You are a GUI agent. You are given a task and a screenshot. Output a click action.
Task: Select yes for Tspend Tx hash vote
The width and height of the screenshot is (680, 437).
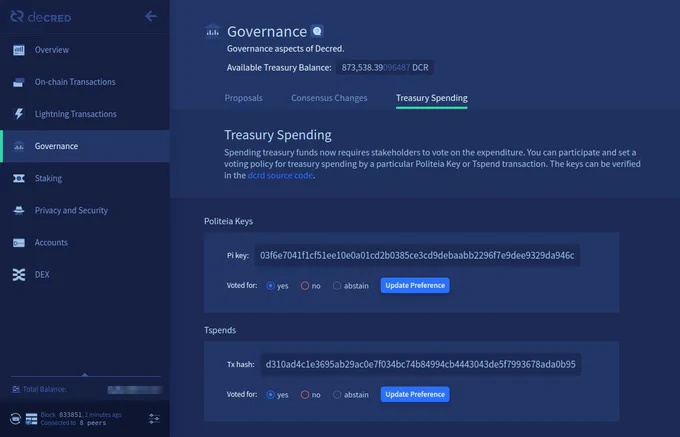coord(271,395)
